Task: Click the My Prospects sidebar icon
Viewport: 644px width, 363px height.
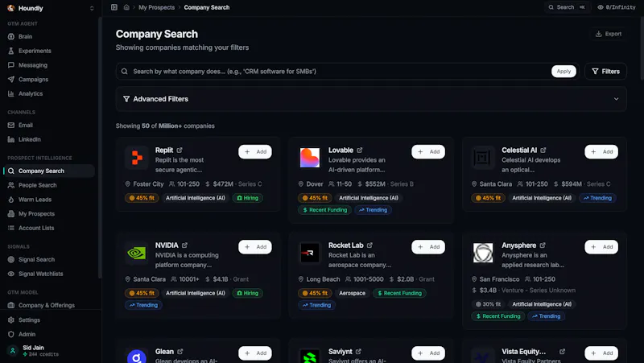Action: coord(11,214)
